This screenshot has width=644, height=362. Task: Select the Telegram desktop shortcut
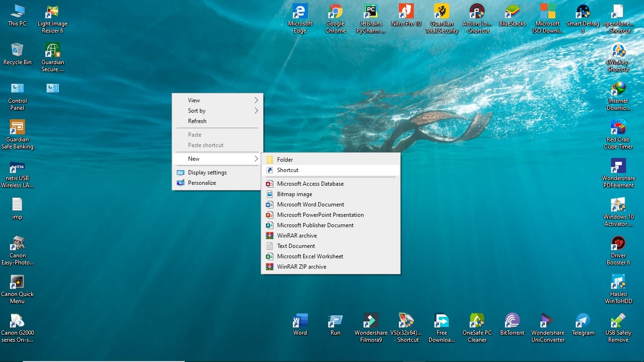point(583,324)
